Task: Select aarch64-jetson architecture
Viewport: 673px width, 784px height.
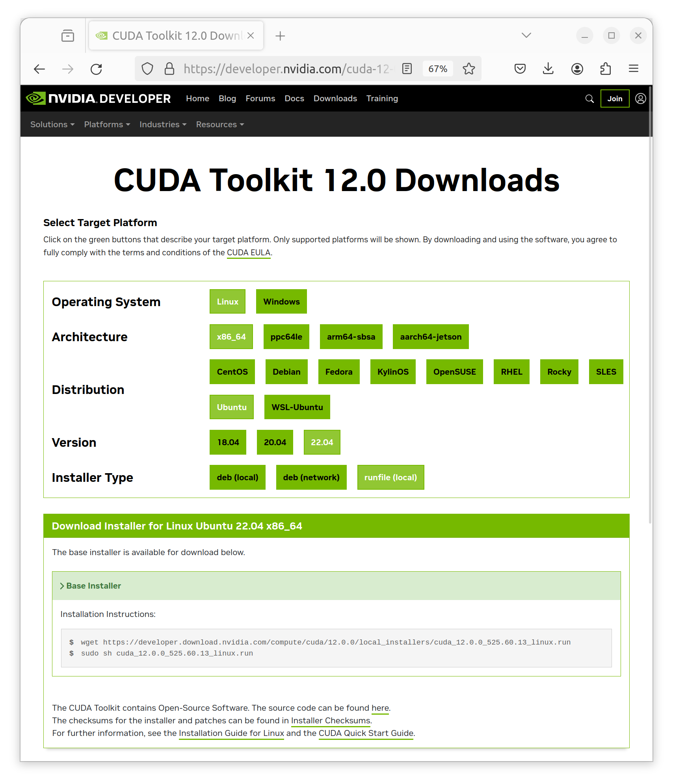Action: [x=431, y=337]
